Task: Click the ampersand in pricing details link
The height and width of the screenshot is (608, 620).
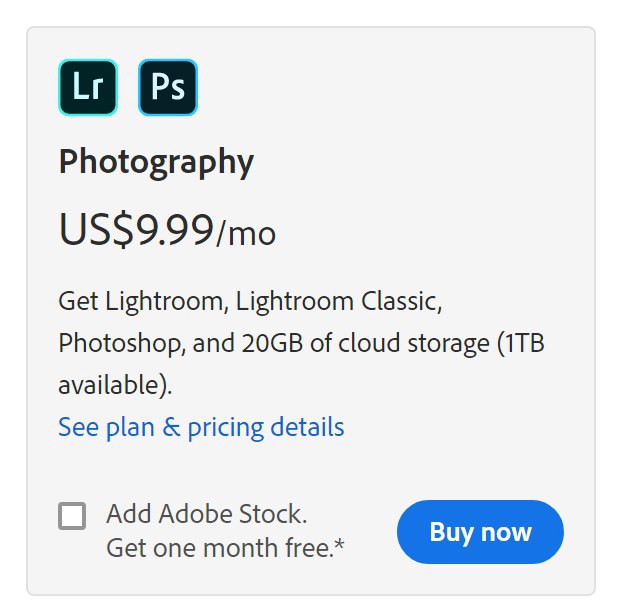Action: [x=171, y=427]
